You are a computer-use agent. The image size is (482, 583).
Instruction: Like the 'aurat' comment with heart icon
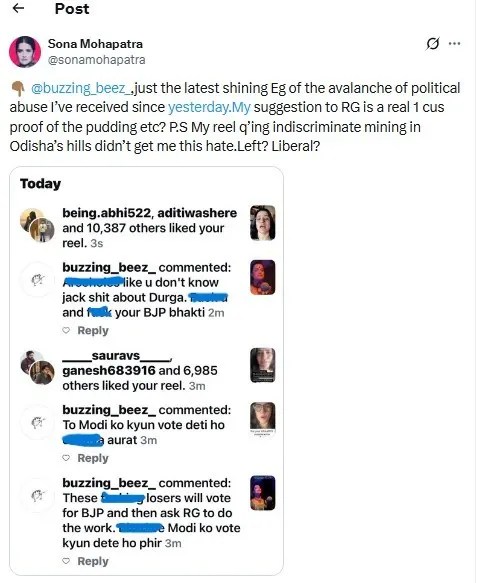point(66,458)
